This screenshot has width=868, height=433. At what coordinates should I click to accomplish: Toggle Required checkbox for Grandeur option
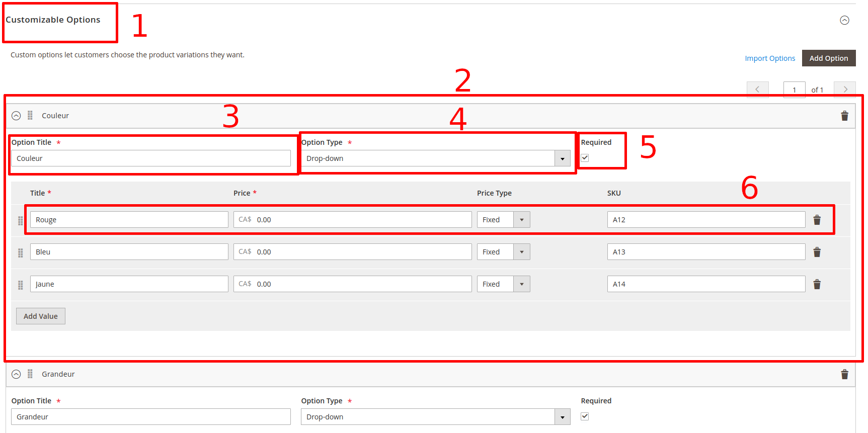[585, 416]
